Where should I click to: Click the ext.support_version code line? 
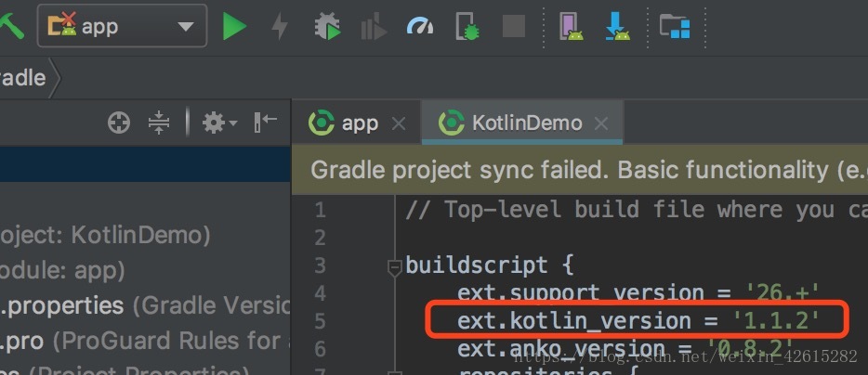638,293
